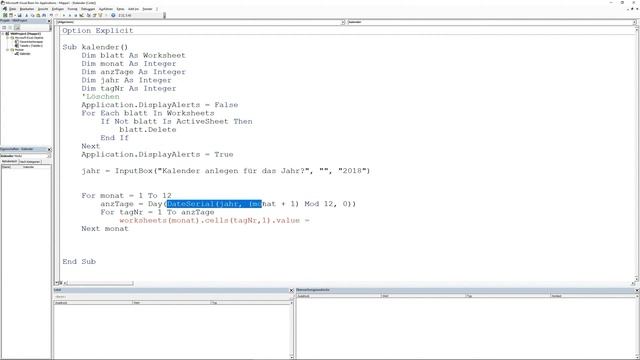Screen dimensions: 640x360
Task: Open the Debuggen menu
Action: (x=88, y=9)
